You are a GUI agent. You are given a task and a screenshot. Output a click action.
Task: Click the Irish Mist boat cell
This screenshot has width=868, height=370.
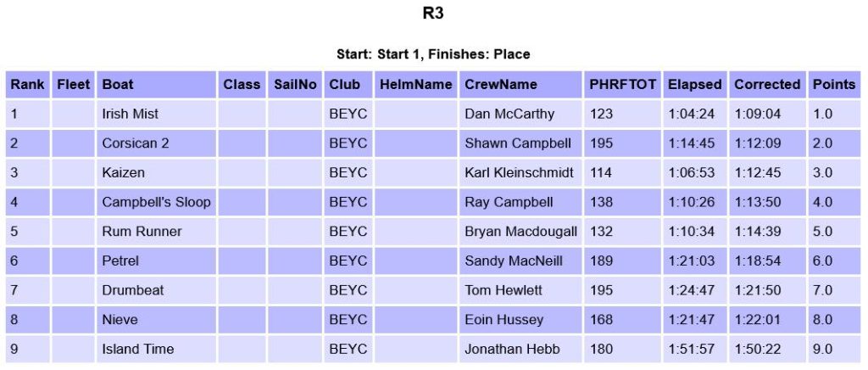tap(131, 114)
